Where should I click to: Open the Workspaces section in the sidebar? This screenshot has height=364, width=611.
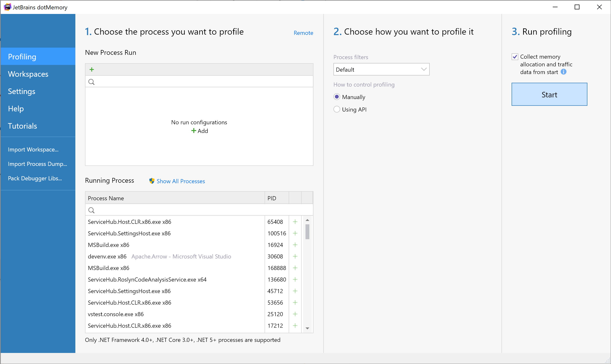[x=28, y=74]
